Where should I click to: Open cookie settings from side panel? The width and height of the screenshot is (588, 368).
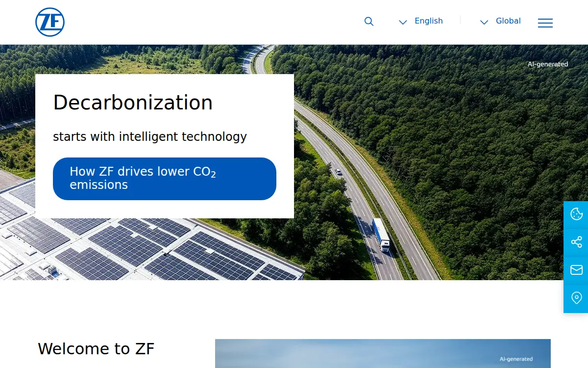(x=576, y=214)
